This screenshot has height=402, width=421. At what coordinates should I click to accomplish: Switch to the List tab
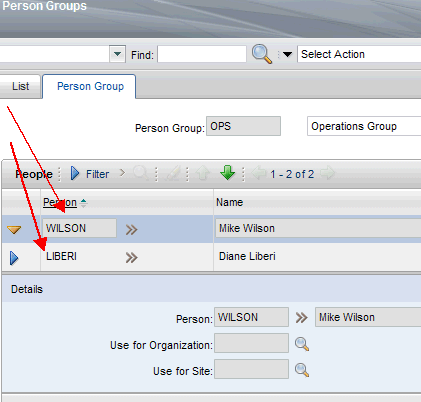pos(20,86)
